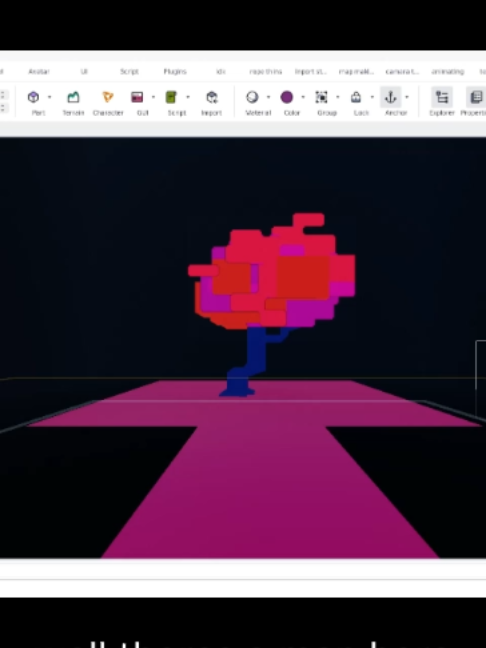Screen dimensions: 486x648
Task: Expand the Material dropdown arrow
Action: 269,97
